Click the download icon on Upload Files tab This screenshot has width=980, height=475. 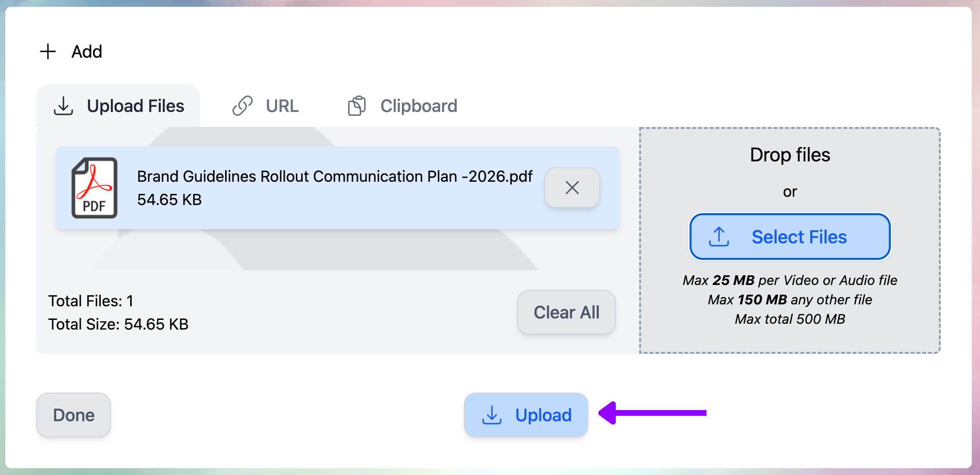pos(63,106)
